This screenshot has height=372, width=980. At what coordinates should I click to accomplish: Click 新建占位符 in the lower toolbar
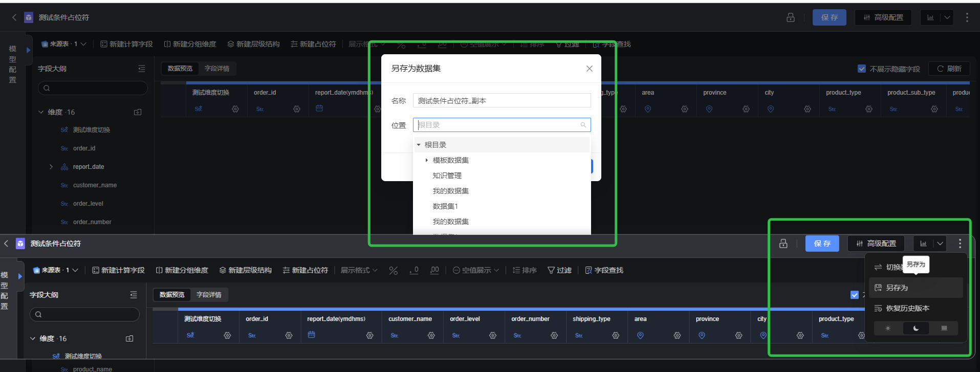point(306,270)
